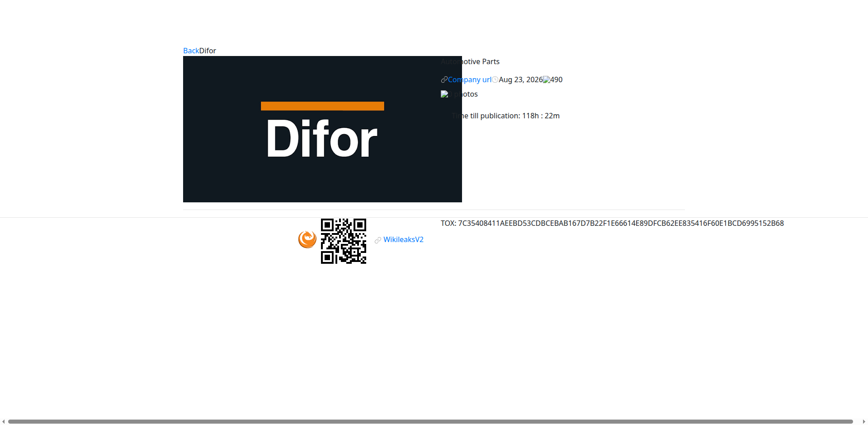Viewport: 868px width, 425px height.
Task: Click the WikileaksV2 link
Action: (x=403, y=239)
